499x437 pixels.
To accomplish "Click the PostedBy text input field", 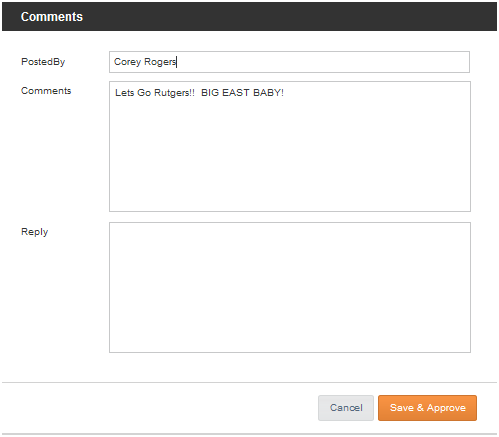I will pos(289,62).
